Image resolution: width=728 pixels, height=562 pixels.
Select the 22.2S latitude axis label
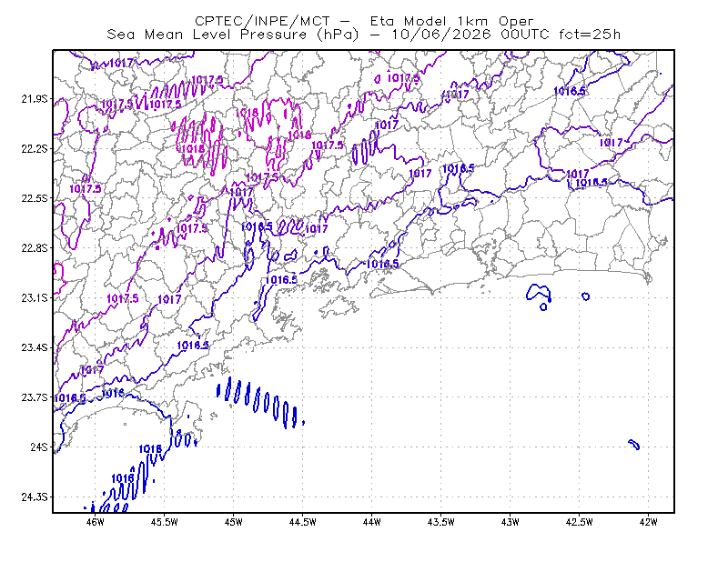[x=35, y=148]
